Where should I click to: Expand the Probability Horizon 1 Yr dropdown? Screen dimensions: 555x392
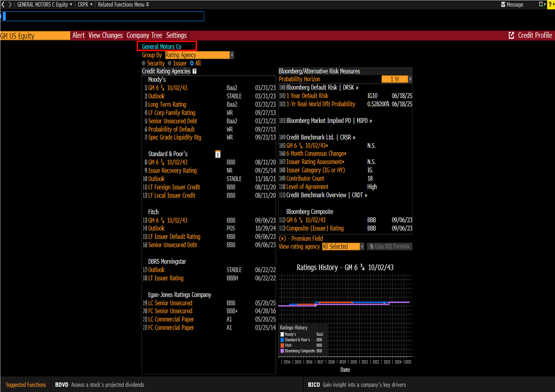[x=410, y=79]
